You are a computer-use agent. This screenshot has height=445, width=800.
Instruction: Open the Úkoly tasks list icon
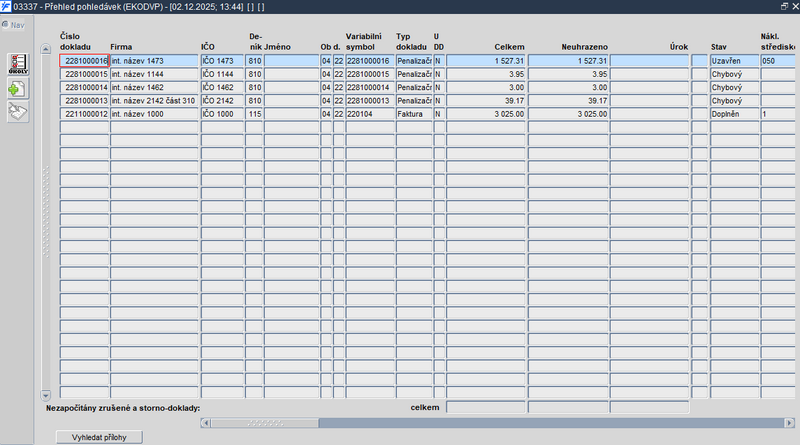(18, 64)
